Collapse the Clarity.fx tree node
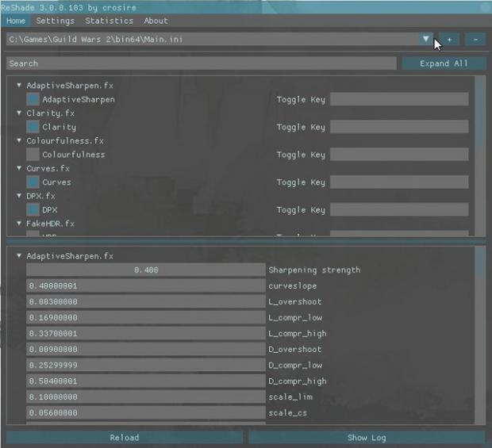 19,113
